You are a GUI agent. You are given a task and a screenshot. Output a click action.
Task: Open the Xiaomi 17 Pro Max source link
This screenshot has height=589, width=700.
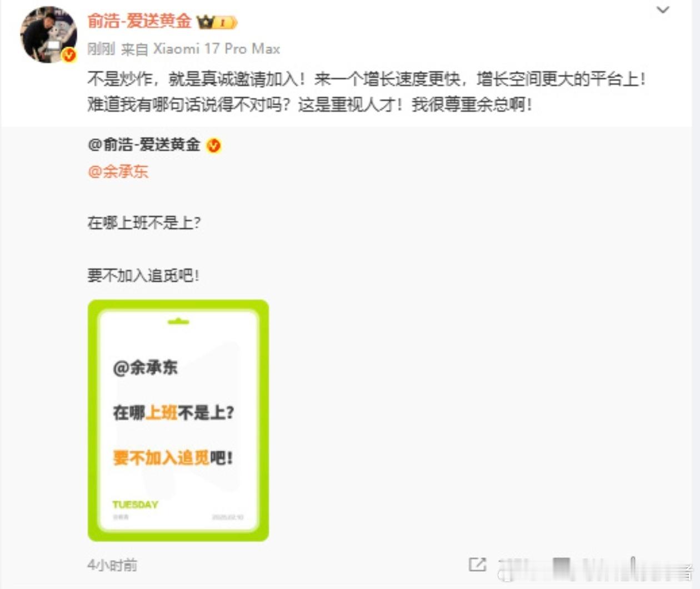point(217,49)
